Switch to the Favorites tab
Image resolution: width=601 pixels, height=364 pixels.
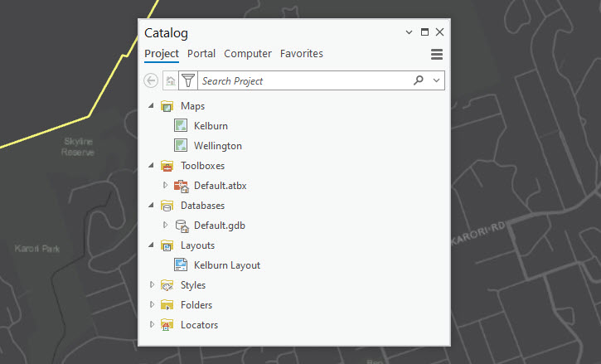[301, 53]
